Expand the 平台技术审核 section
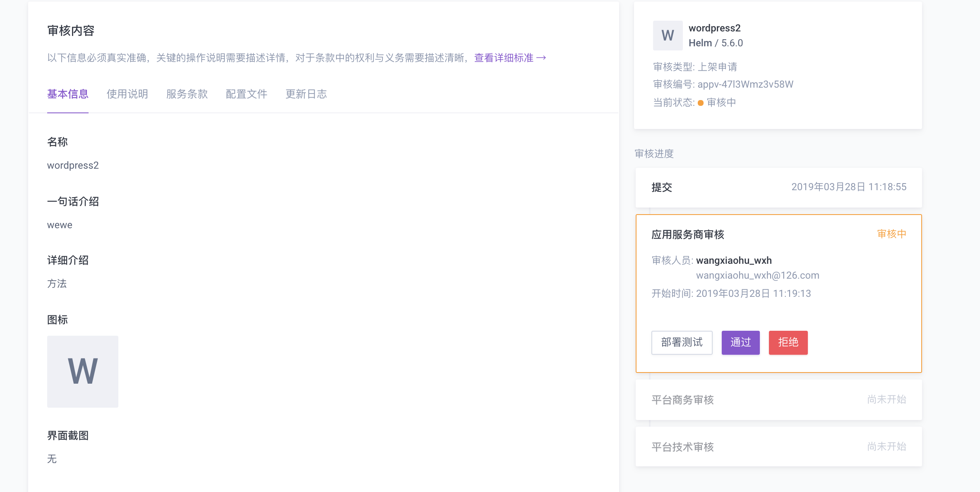Screen dimensions: 980x492 [x=778, y=447]
